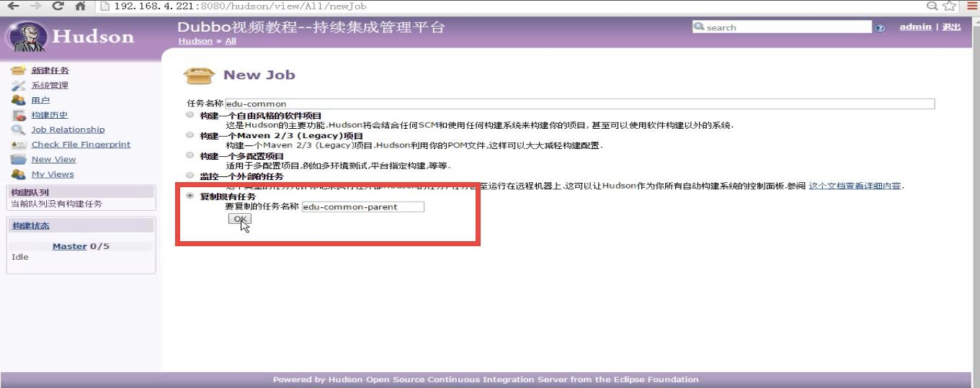The height and width of the screenshot is (388, 980).
Task: Open Job Relationship link
Action: [68, 130]
